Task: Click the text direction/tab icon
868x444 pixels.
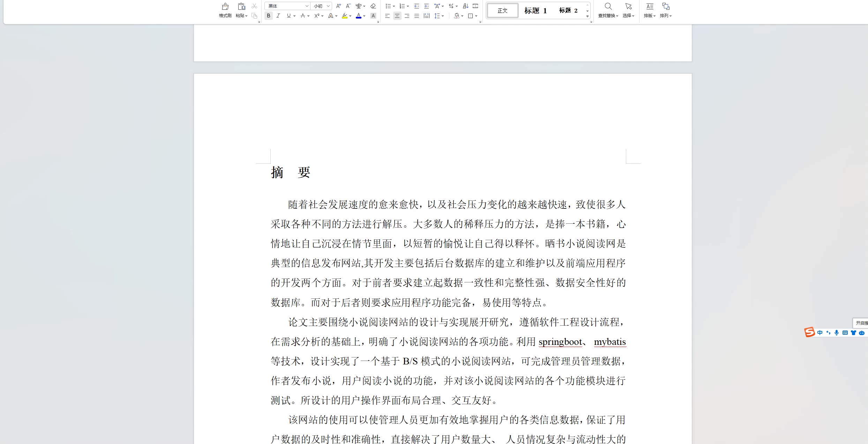Action: pyautogui.click(x=451, y=6)
